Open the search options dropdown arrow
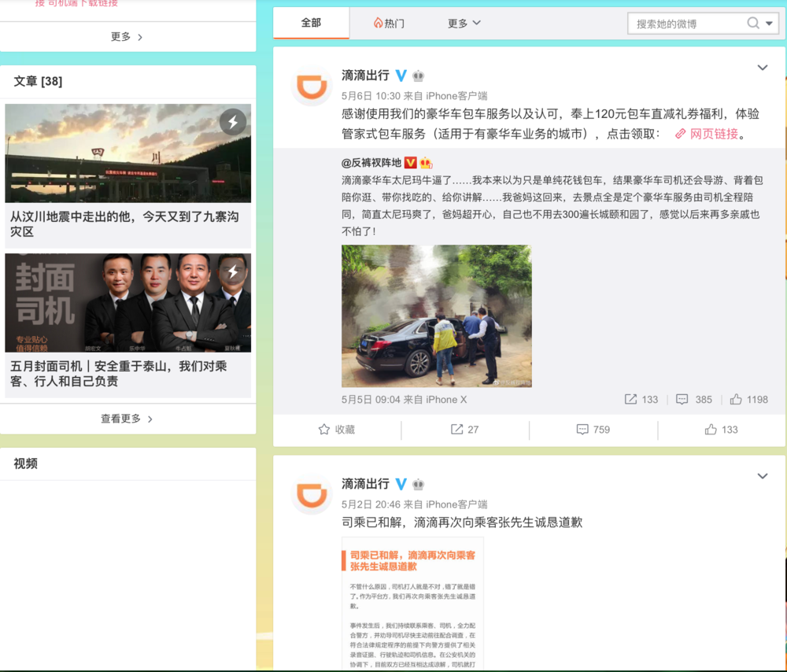This screenshot has height=672, width=787. click(x=769, y=24)
